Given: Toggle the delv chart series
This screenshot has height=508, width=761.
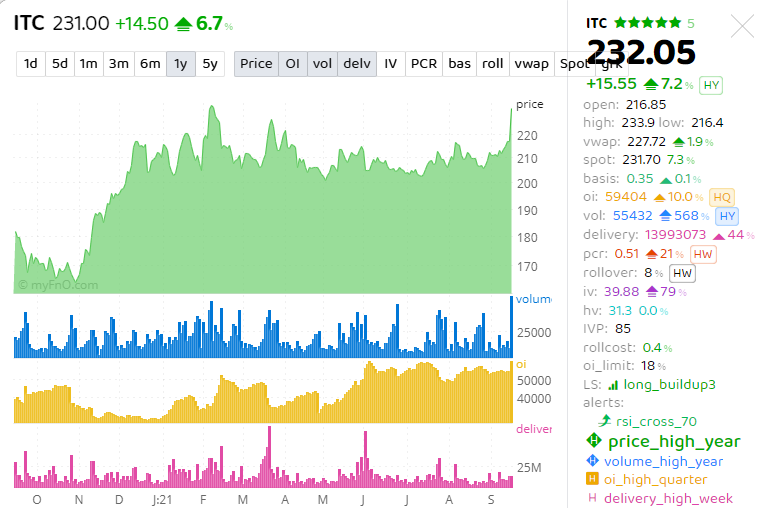Looking at the screenshot, I should (x=357, y=64).
